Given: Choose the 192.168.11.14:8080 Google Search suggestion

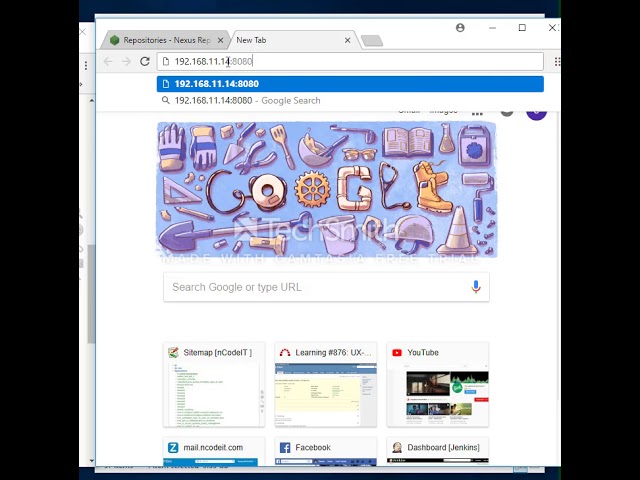Looking at the screenshot, I should [x=350, y=100].
